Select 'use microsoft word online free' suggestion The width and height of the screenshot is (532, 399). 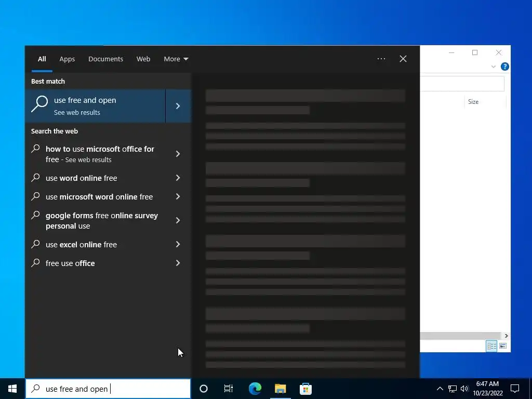point(95,196)
